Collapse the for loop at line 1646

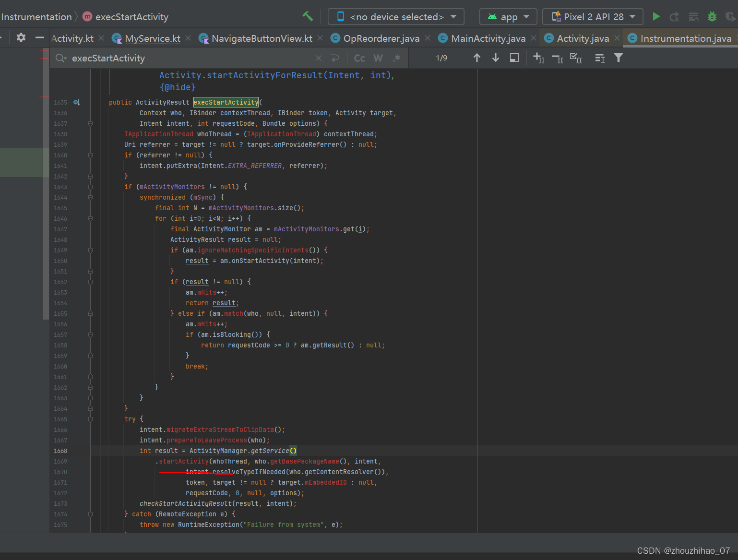coord(90,218)
